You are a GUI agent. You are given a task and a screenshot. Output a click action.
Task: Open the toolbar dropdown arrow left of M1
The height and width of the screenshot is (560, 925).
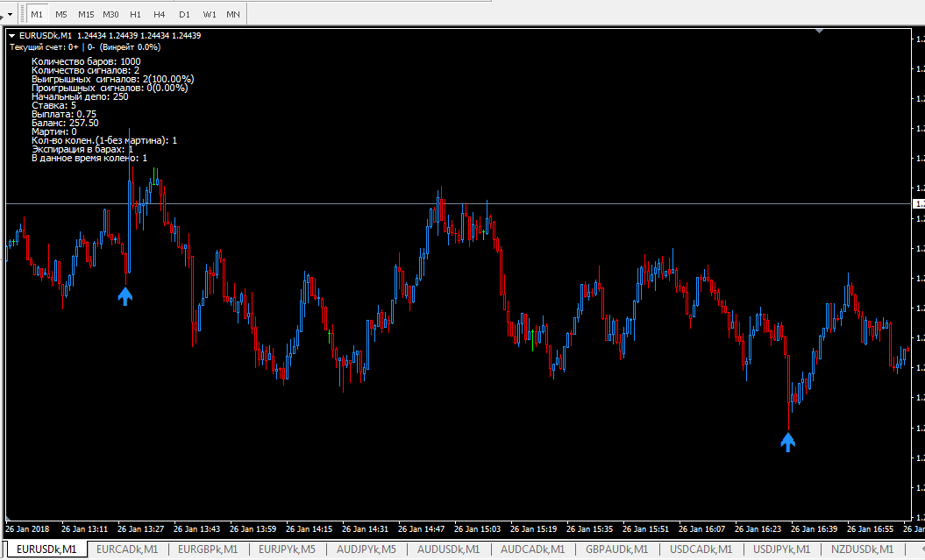coord(10,14)
